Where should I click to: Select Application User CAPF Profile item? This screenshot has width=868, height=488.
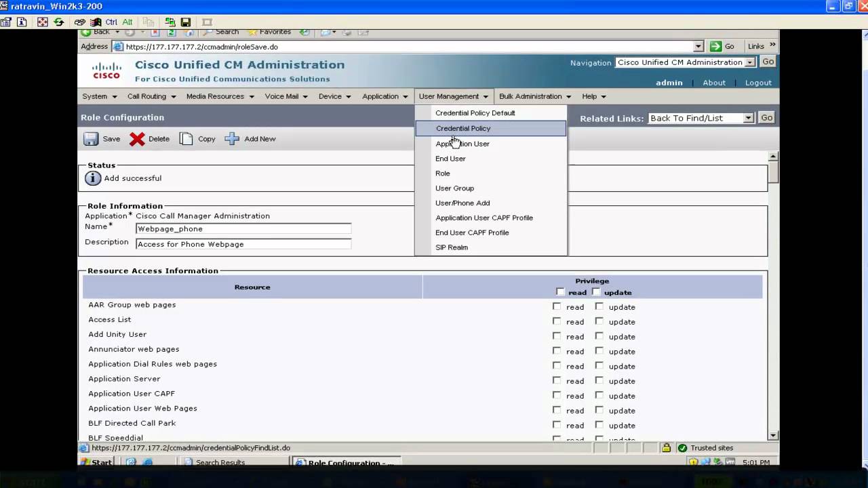(x=491, y=218)
